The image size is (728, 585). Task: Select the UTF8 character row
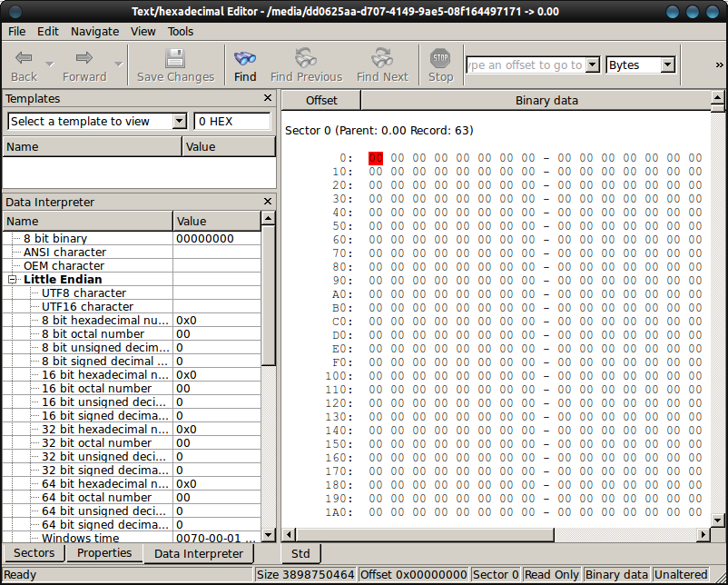(132, 292)
